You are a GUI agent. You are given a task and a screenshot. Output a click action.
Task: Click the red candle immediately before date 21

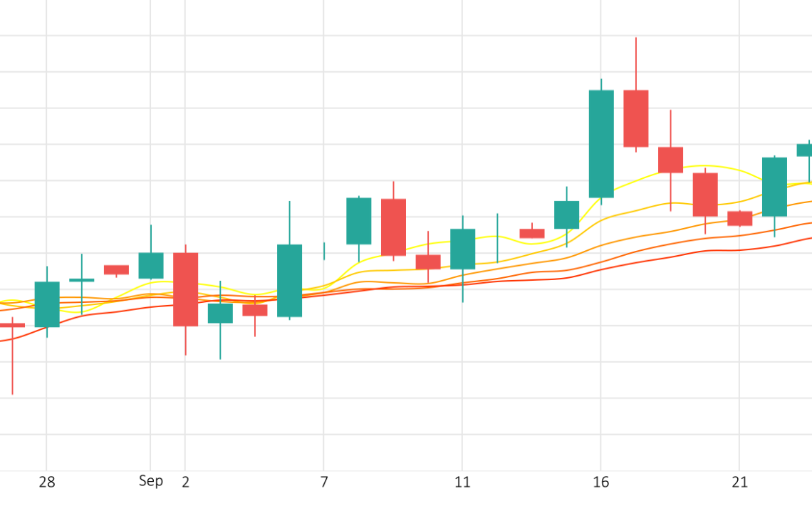pyautogui.click(x=705, y=195)
